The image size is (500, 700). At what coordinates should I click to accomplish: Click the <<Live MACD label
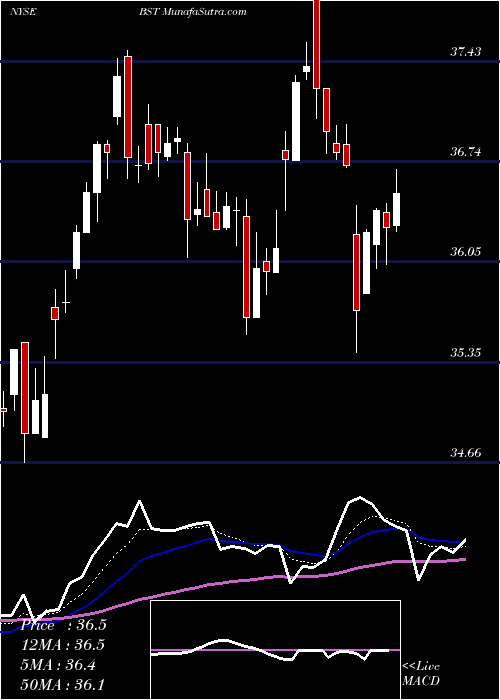pyautogui.click(x=421, y=673)
